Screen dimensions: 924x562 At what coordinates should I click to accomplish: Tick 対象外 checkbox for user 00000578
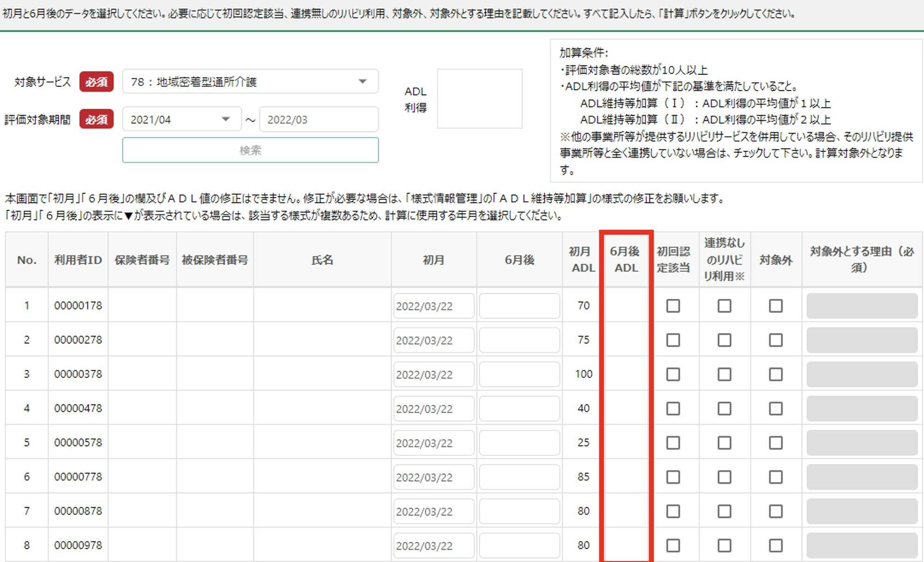coord(776,443)
